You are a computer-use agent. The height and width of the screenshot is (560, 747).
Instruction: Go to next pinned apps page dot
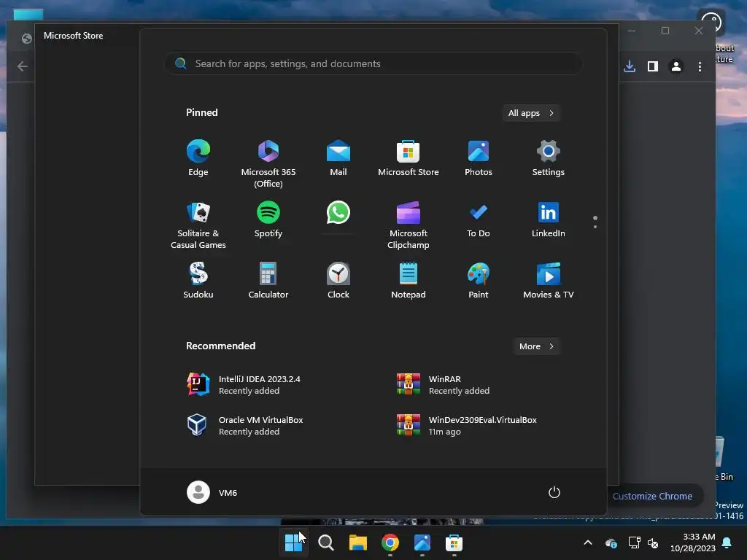click(595, 227)
